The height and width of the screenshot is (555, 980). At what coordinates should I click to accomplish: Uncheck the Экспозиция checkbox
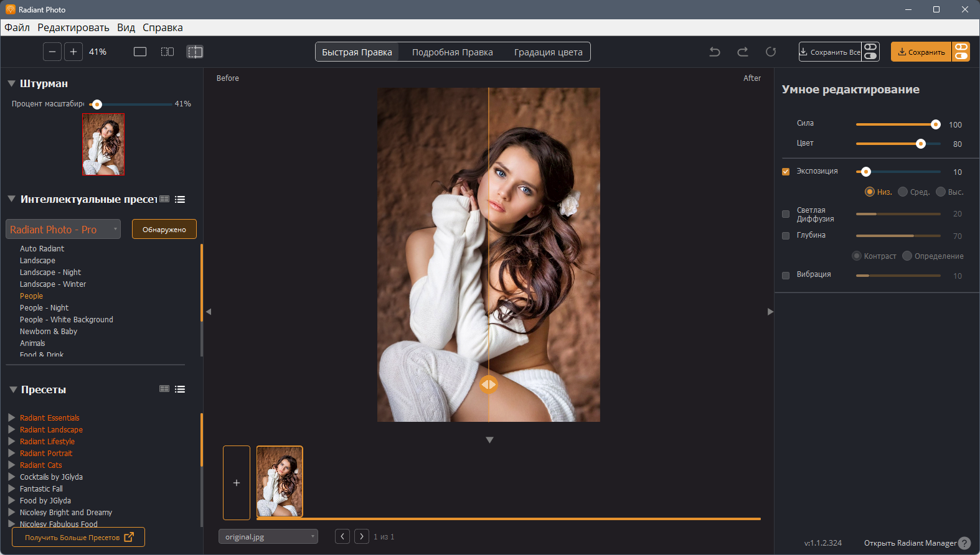[x=786, y=172]
